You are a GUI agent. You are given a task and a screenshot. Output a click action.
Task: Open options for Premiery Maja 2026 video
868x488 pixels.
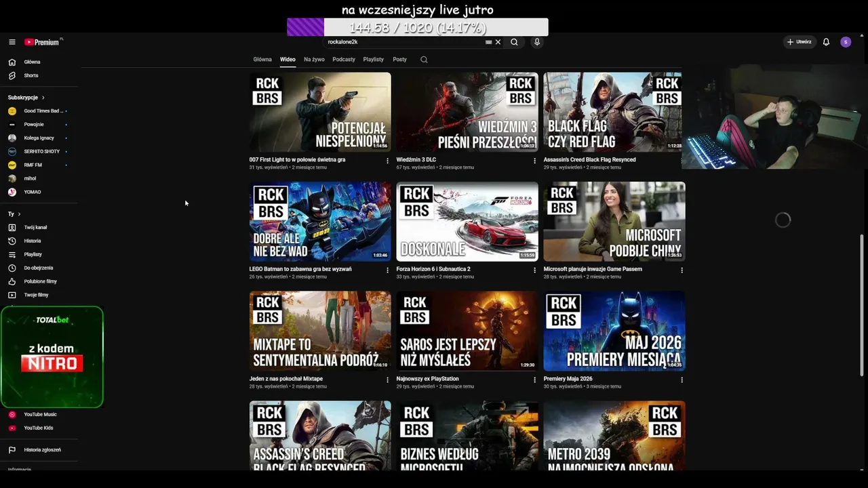point(682,380)
